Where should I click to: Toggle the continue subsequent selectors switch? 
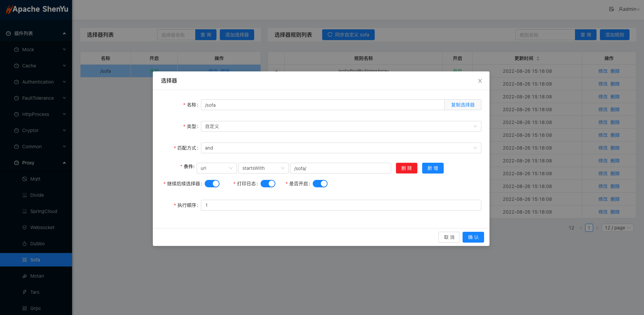(212, 184)
